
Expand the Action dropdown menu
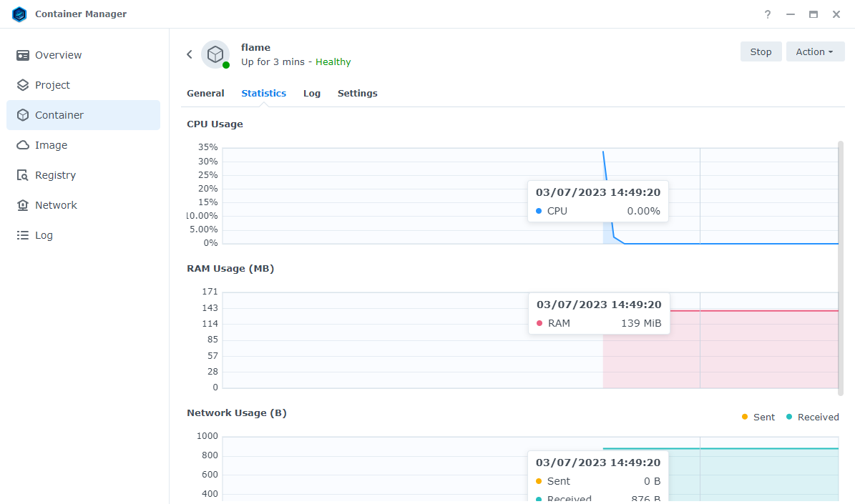click(x=815, y=51)
